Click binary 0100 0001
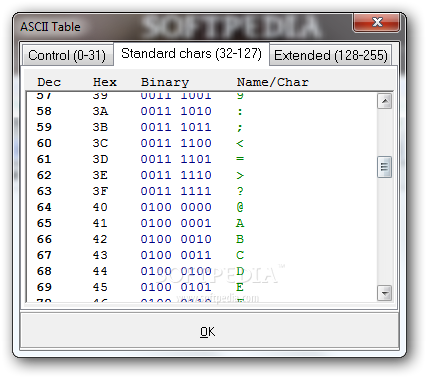 coord(176,223)
